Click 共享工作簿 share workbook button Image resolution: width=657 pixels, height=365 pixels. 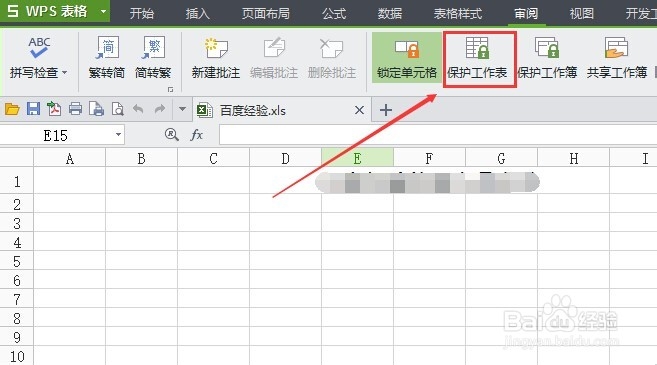point(617,58)
